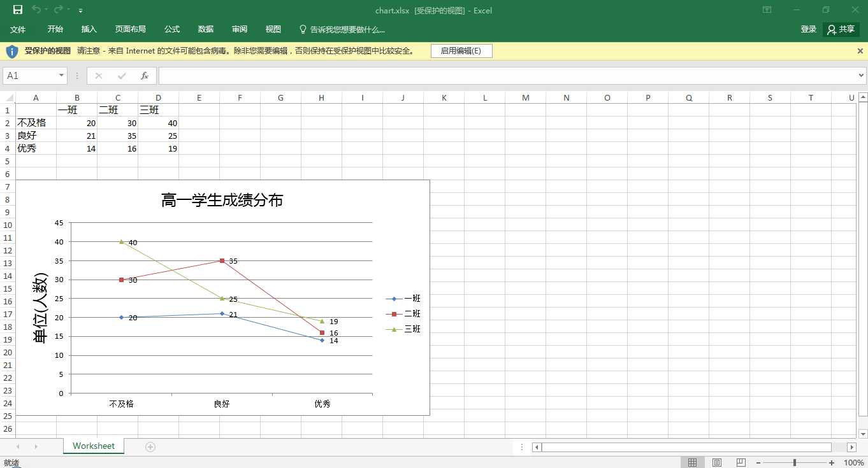Click the zoom slider handle

coord(794,462)
